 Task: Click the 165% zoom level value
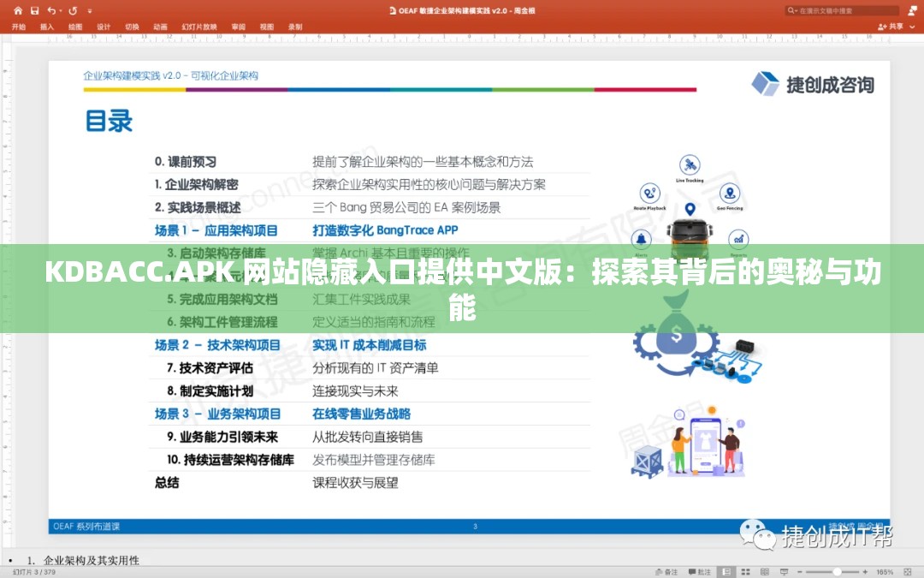pos(884,572)
